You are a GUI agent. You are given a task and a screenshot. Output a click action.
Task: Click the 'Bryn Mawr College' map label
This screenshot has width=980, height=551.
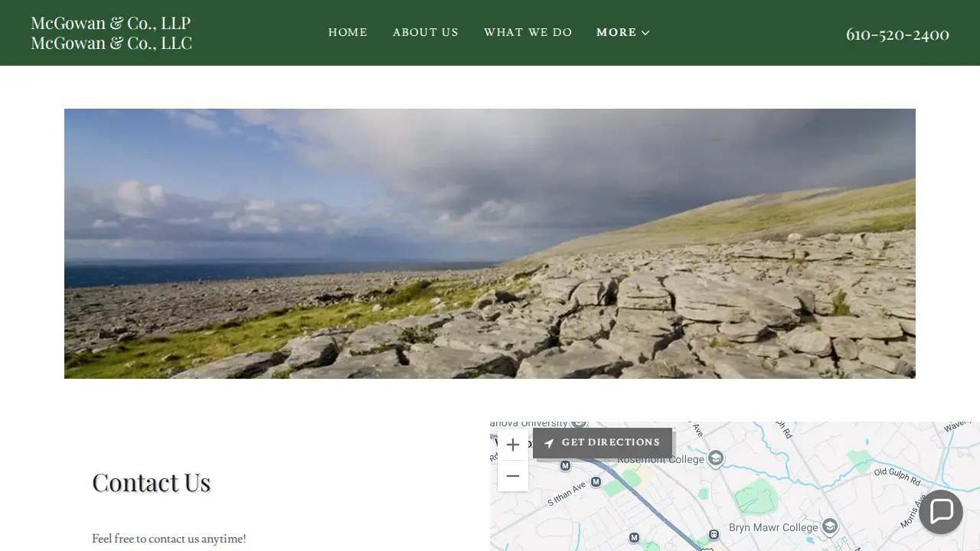pyautogui.click(x=773, y=527)
